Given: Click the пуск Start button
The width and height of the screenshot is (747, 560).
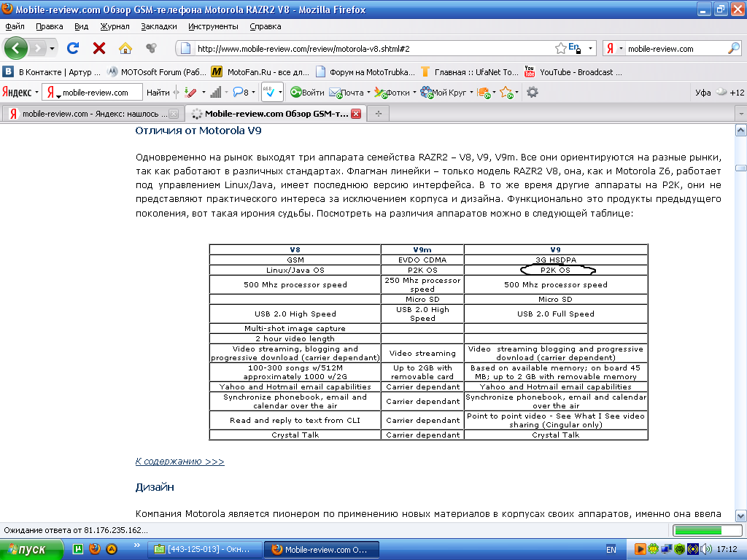Looking at the screenshot, I should [31, 549].
